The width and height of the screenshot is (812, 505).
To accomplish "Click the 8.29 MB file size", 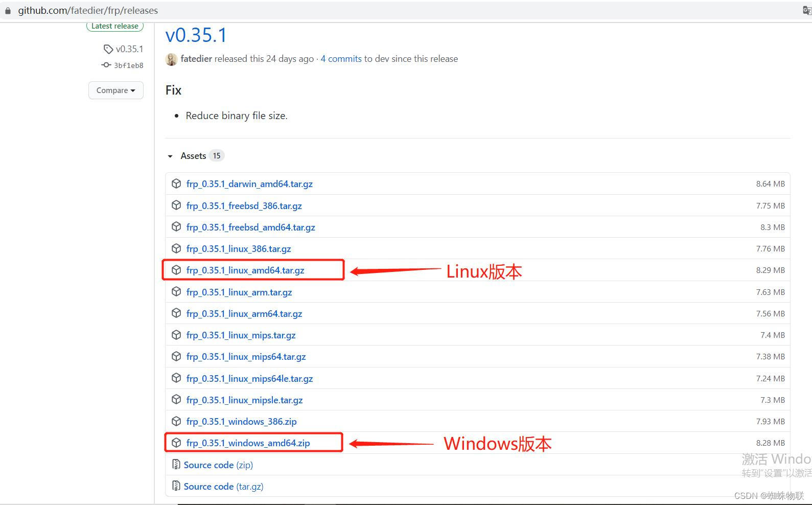I will (770, 270).
